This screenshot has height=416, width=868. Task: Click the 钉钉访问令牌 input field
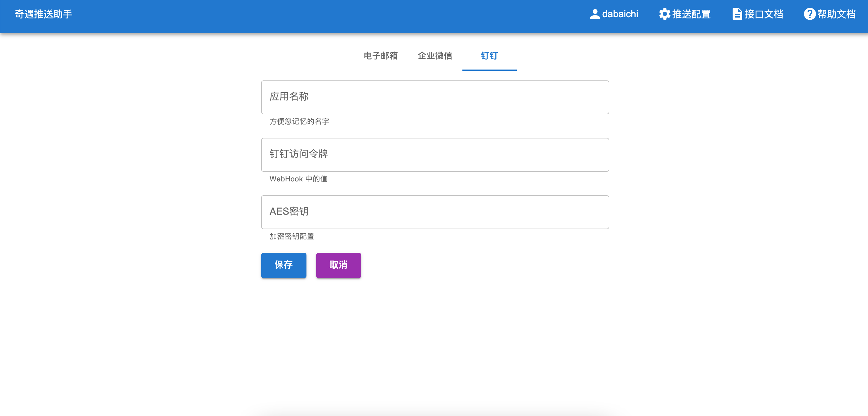coord(435,155)
